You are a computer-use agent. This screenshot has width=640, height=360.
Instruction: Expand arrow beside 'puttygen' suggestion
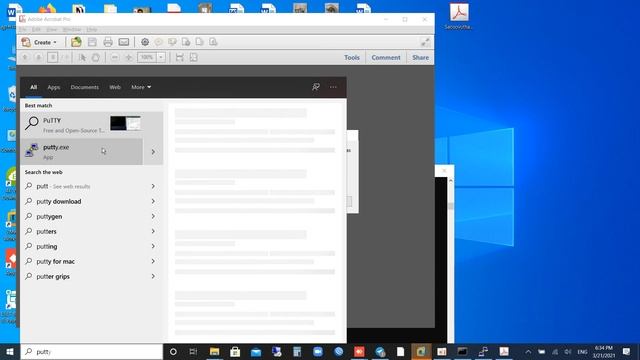pos(153,216)
